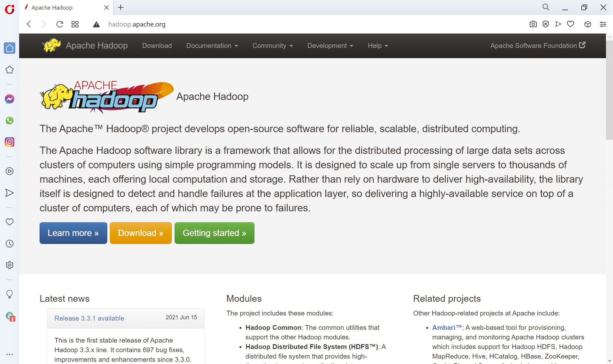Open Download in the navbar
The width and height of the screenshot is (613, 364).
coord(157,46)
